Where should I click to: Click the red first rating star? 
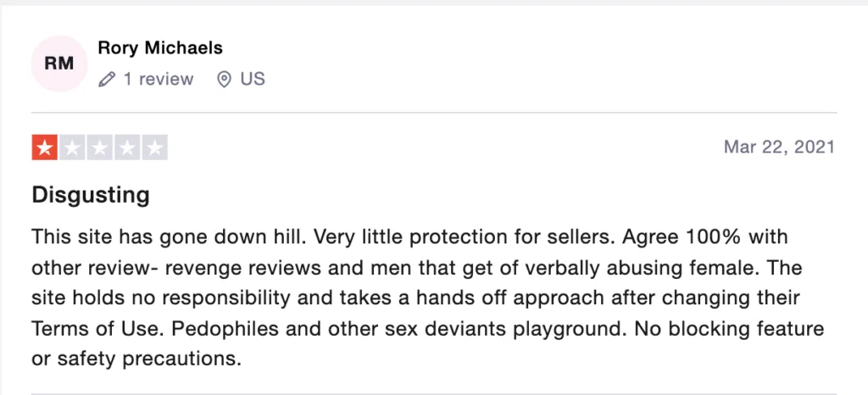pos(44,147)
